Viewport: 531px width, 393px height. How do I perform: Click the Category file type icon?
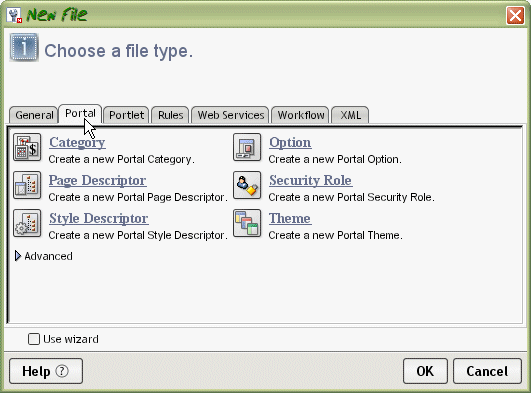click(x=27, y=147)
